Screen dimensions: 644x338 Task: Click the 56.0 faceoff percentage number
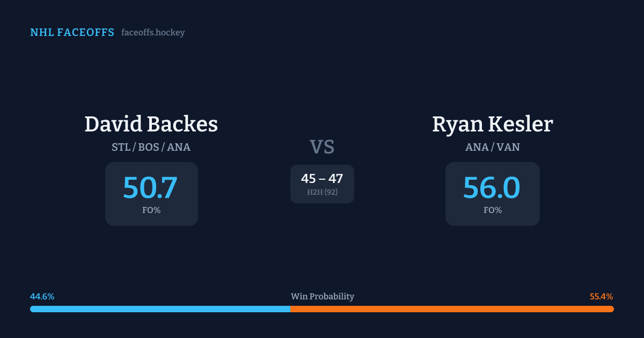click(492, 188)
